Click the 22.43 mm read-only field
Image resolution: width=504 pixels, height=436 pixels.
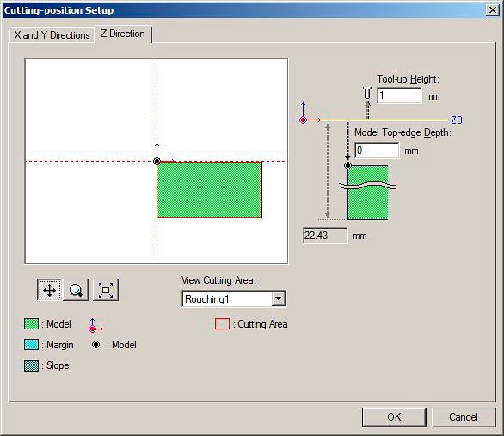coord(325,236)
